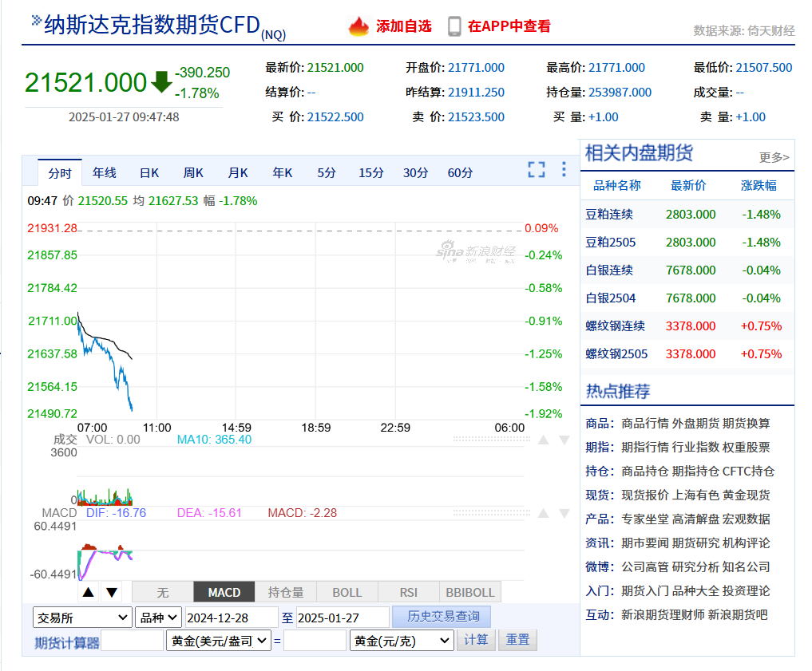Click the 历史交易查询 button
The width and height of the screenshot is (812, 671).
coord(442,617)
